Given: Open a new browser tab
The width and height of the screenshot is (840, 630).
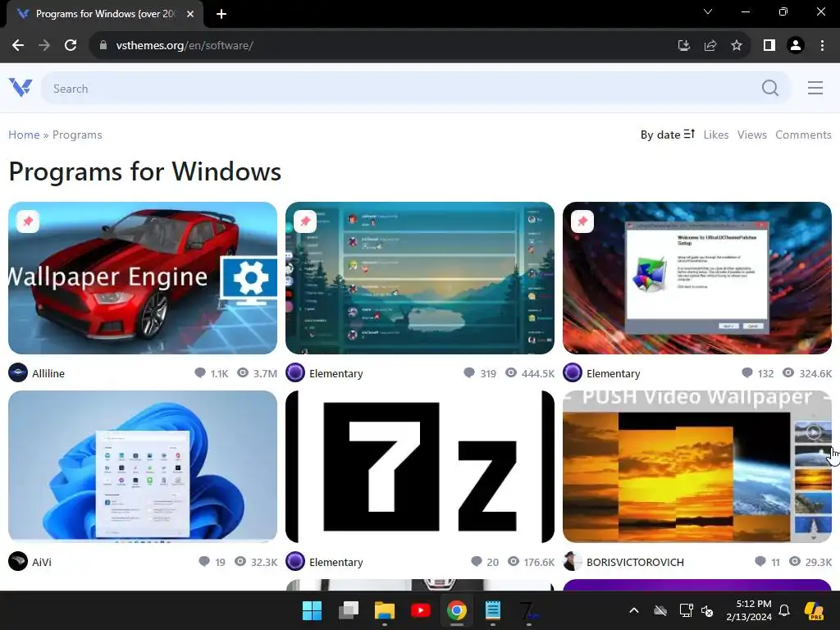Looking at the screenshot, I should click(x=221, y=14).
